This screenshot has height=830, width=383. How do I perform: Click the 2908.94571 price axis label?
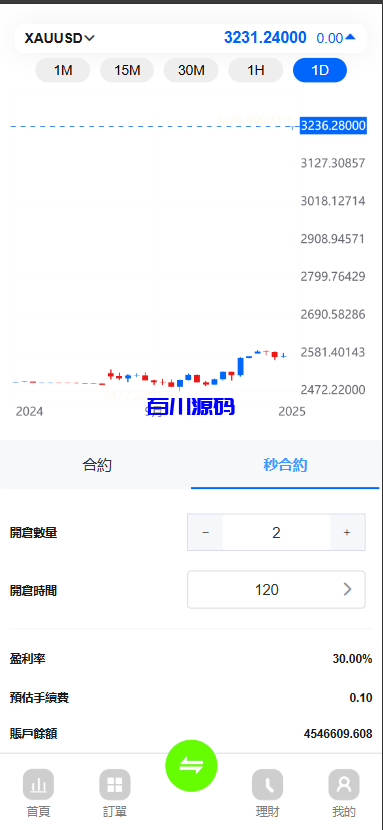pos(333,239)
